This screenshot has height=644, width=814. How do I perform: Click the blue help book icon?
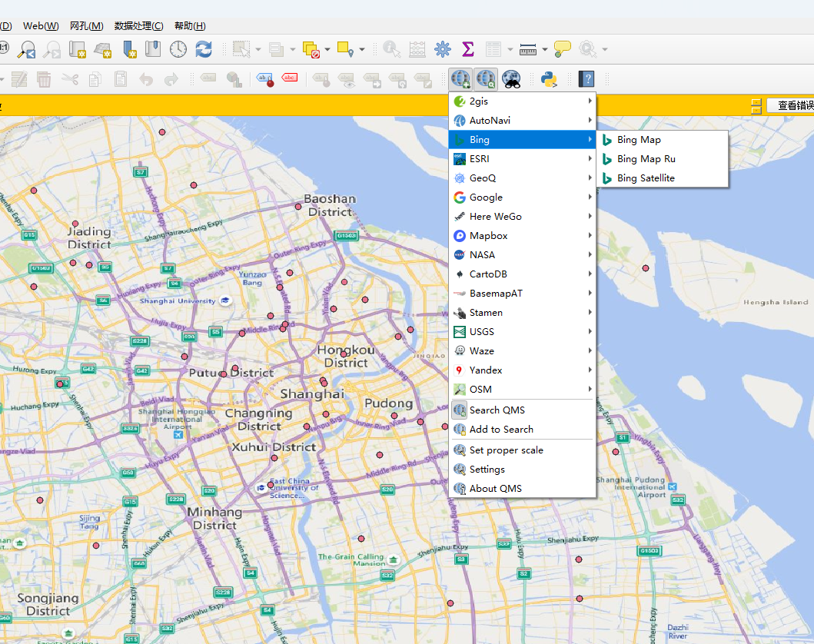[586, 78]
